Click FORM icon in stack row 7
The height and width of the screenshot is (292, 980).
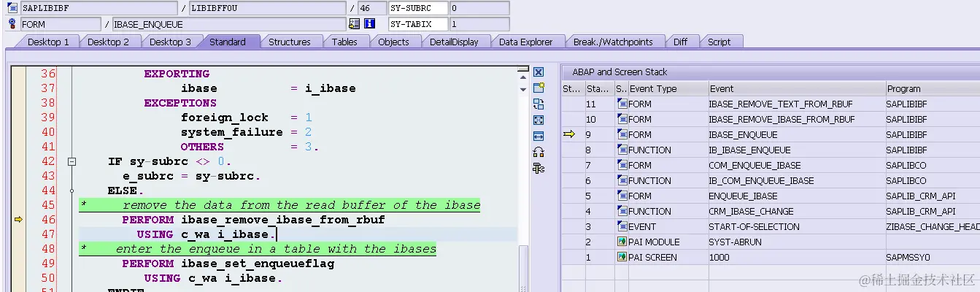tap(622, 165)
